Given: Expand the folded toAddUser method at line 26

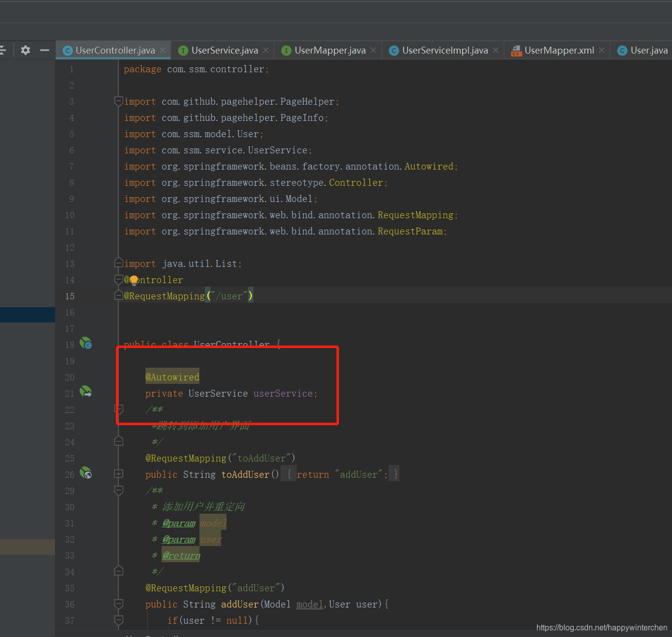Looking at the screenshot, I should point(118,474).
